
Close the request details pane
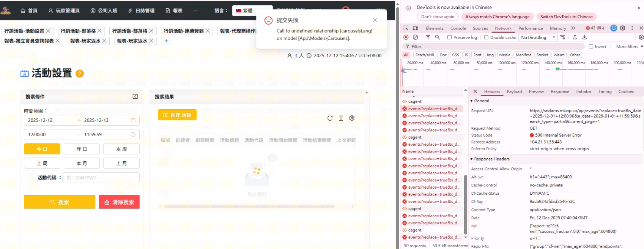pos(475,91)
